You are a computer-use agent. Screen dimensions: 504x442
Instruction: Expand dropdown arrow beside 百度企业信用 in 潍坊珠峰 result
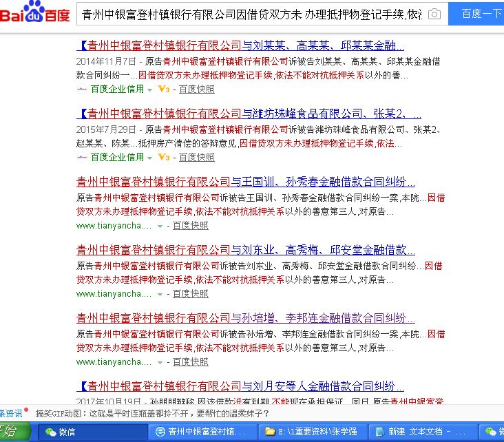click(x=150, y=158)
